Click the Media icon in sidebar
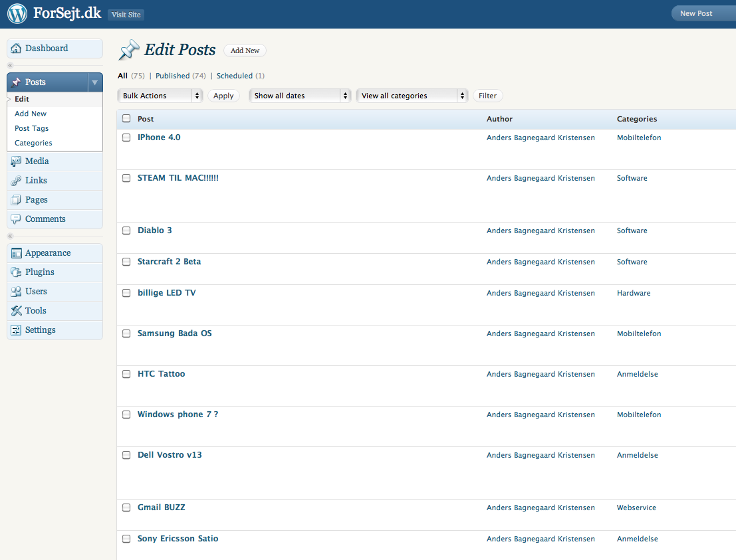This screenshot has height=560, width=736. point(16,161)
